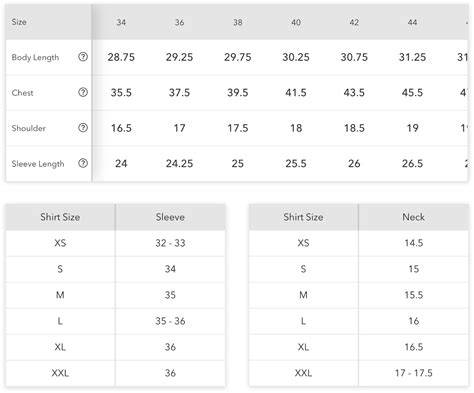Click the help icon beside Body Length
This screenshot has height=393, width=474.
pyautogui.click(x=83, y=57)
